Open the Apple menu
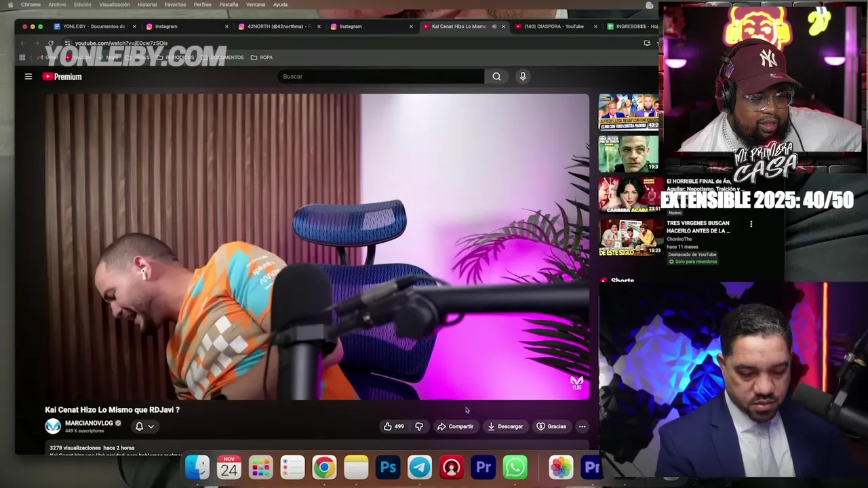868x488 pixels. point(10,5)
